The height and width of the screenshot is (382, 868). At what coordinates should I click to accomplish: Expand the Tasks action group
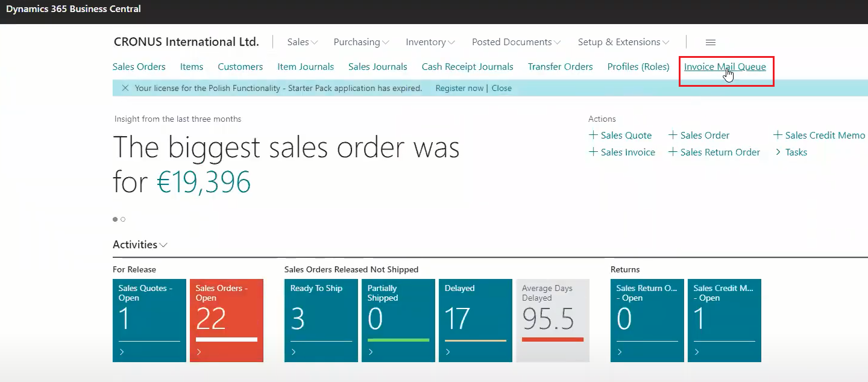click(791, 152)
